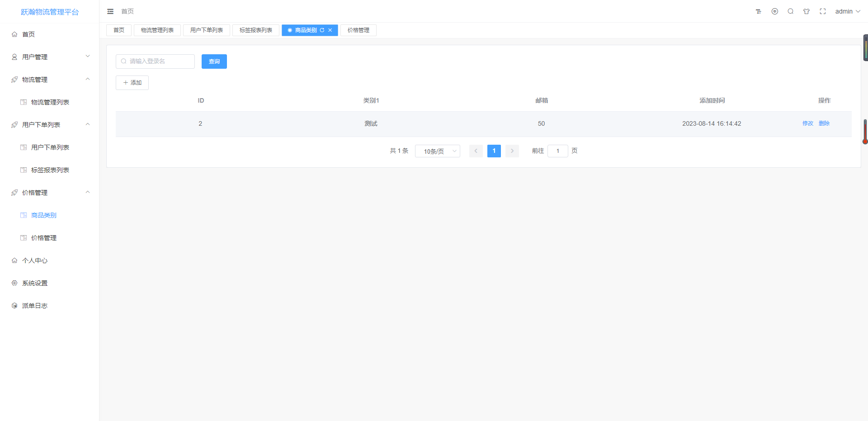Refresh the 商品类别 tab using its reload icon
Image resolution: width=868 pixels, height=421 pixels.
click(322, 30)
